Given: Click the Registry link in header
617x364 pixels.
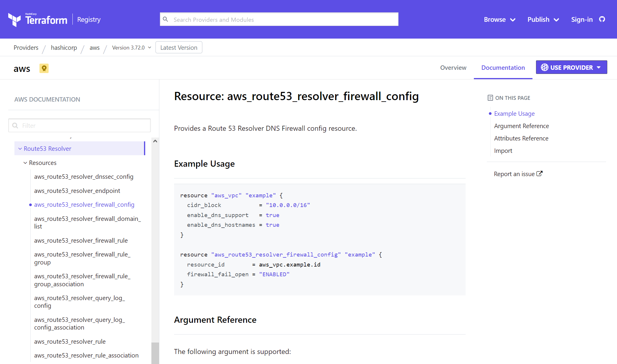Looking at the screenshot, I should pos(89,19).
